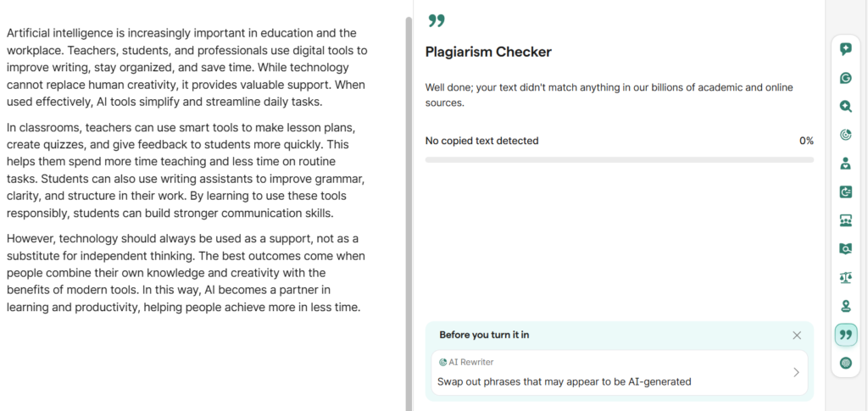Dismiss the "Before you turn it in" card
This screenshot has width=868, height=411.
pos(797,335)
